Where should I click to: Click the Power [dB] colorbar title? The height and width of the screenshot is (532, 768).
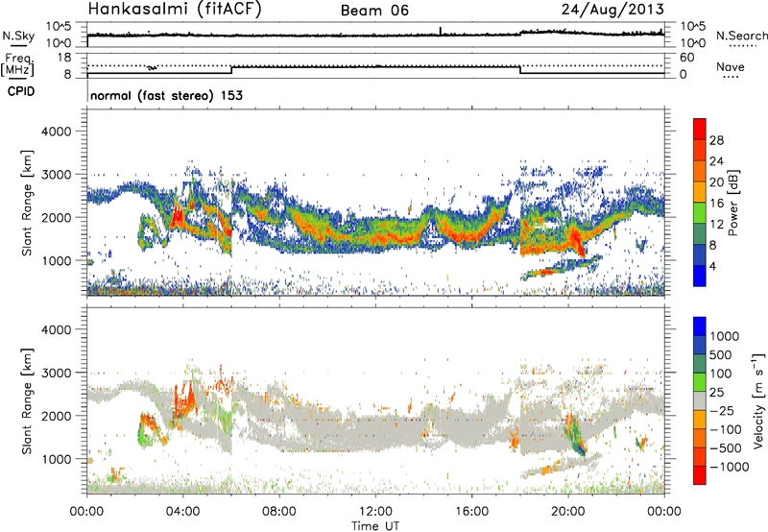click(x=733, y=203)
